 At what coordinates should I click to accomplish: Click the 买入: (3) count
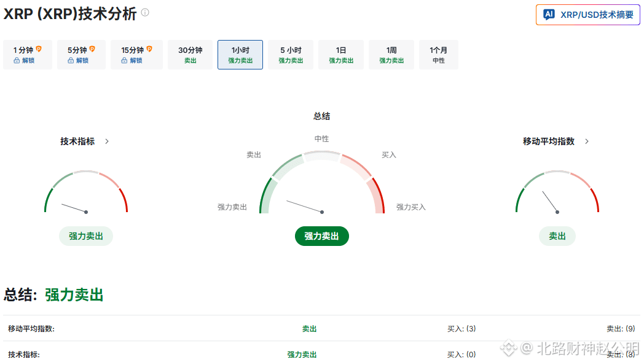pyautogui.click(x=461, y=329)
